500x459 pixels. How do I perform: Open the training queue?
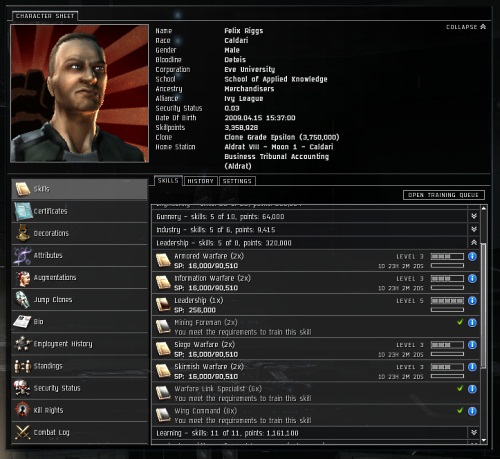(444, 195)
